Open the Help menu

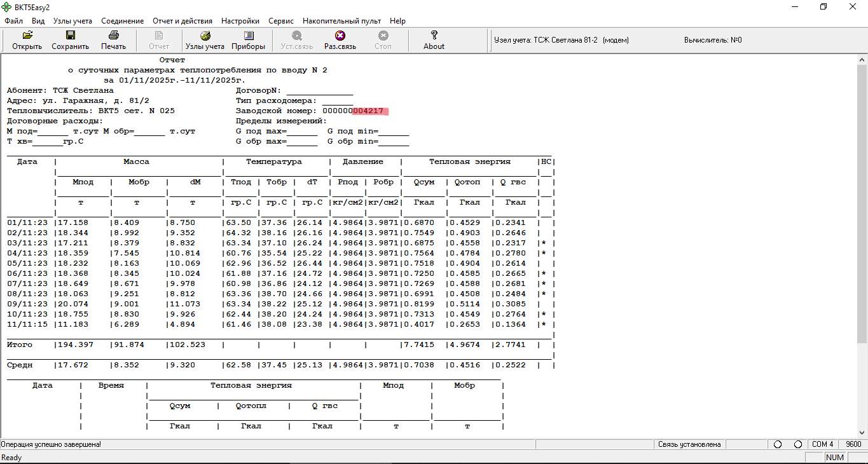click(397, 21)
